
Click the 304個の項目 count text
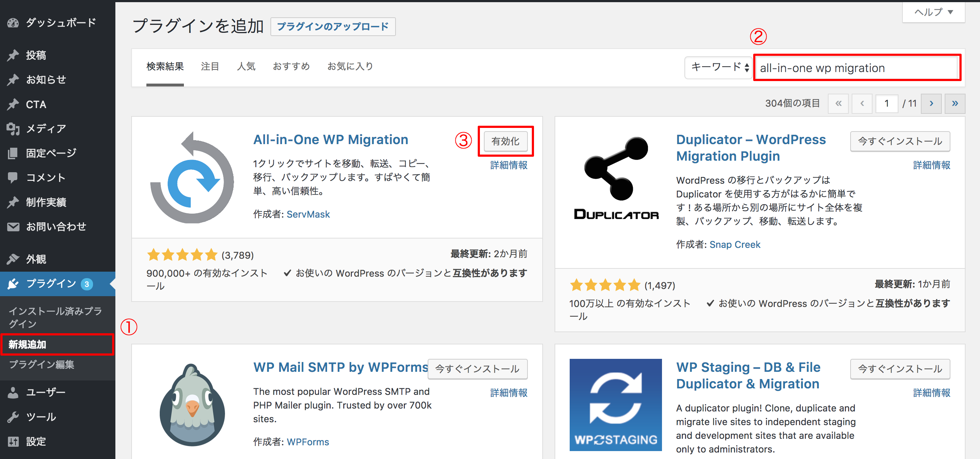[793, 103]
